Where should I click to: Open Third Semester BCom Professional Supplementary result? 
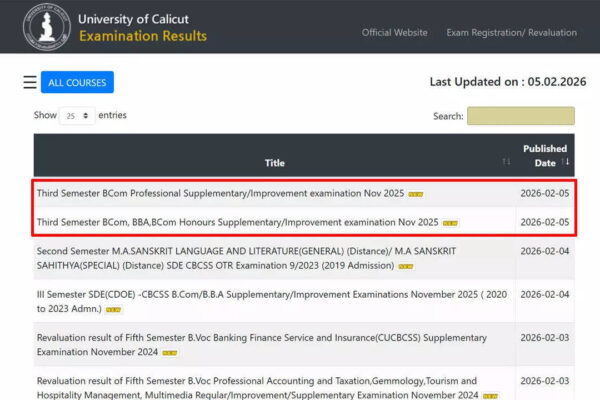[220, 193]
